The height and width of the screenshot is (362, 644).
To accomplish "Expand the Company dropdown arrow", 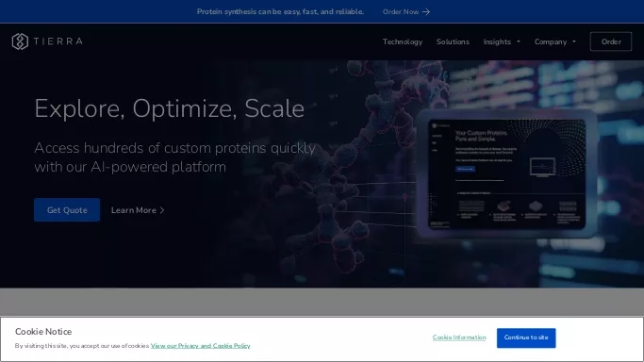I will [574, 41].
